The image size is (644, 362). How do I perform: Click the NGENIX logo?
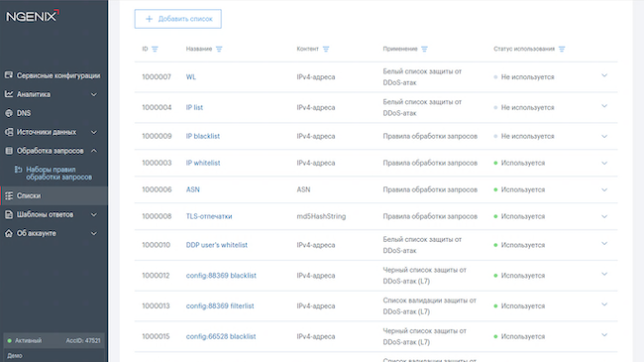pyautogui.click(x=33, y=16)
